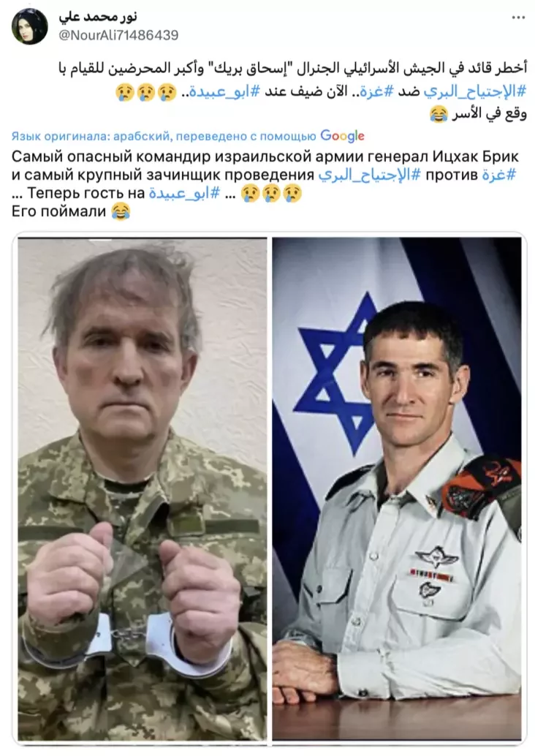Click crying emojis in the Russian translation
The height and width of the screenshot is (756, 535).
[271, 193]
